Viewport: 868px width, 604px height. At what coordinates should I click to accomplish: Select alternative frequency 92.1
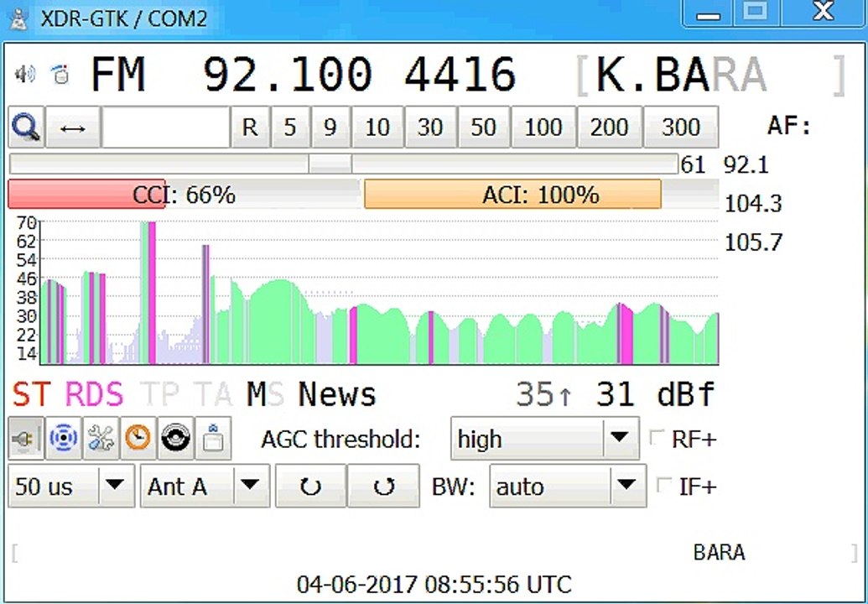(746, 165)
